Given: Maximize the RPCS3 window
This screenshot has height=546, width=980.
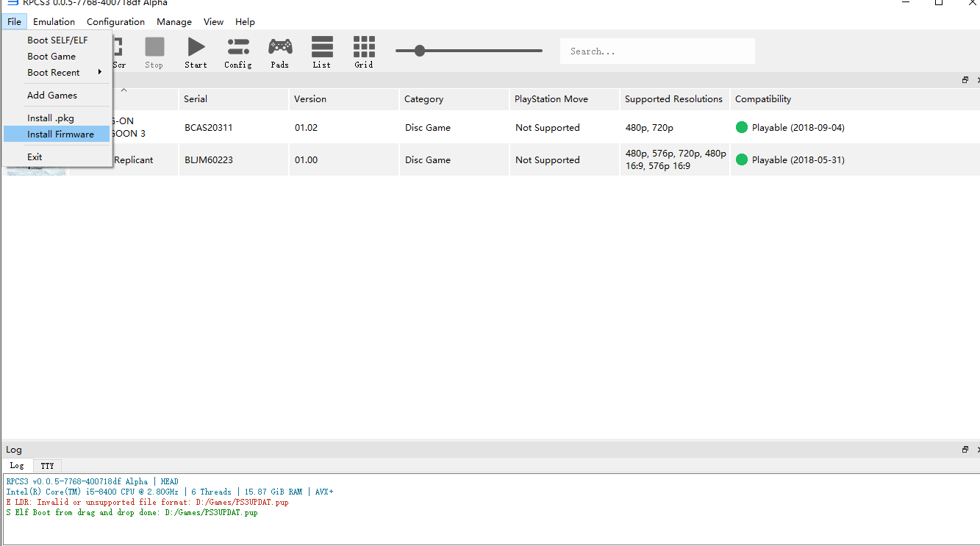Looking at the screenshot, I should point(939,3).
